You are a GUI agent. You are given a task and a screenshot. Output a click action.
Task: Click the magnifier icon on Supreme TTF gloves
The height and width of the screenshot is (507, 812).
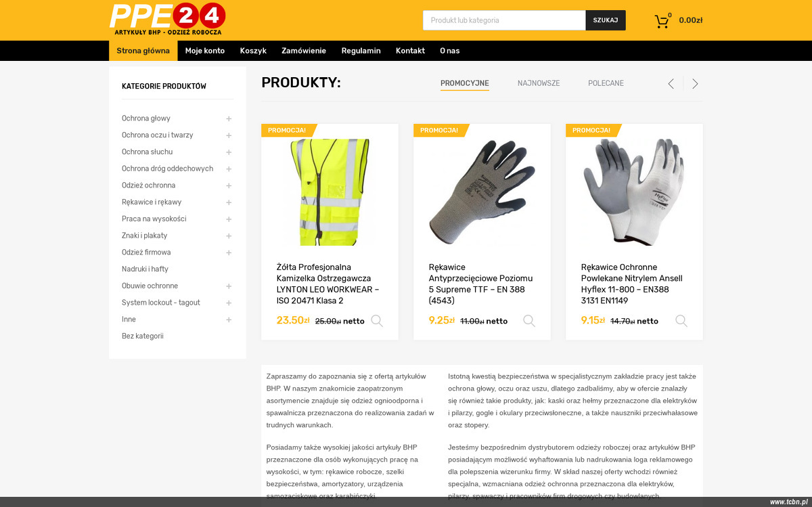[x=529, y=321]
